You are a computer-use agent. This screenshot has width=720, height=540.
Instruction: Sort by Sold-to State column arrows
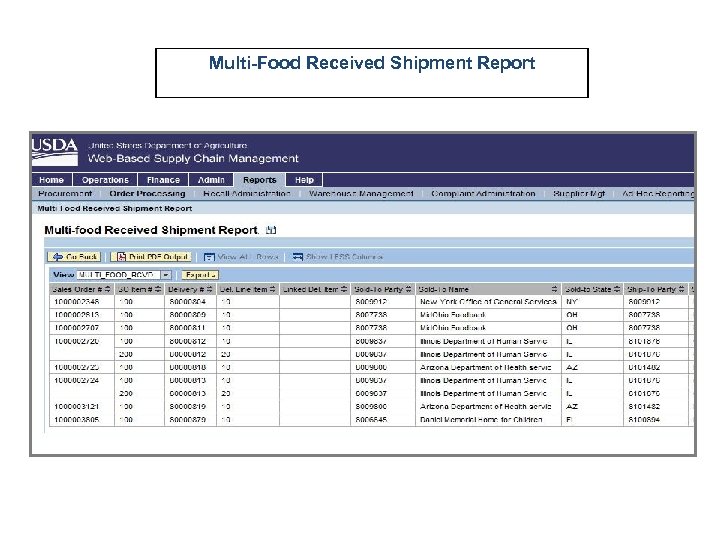617,289
